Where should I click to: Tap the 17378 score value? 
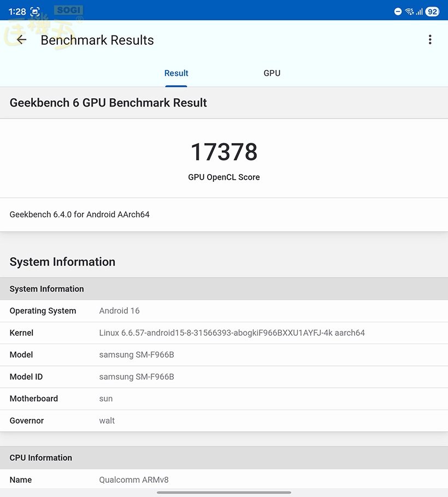coord(224,152)
